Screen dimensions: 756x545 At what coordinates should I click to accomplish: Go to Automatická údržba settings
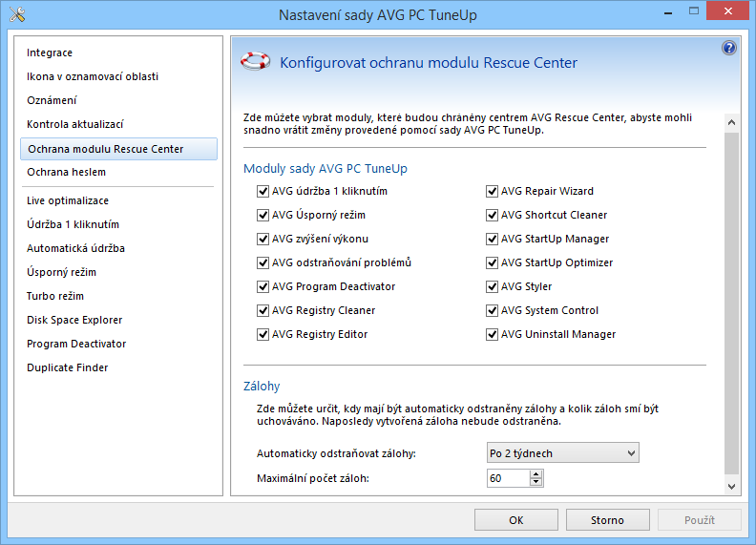point(75,248)
